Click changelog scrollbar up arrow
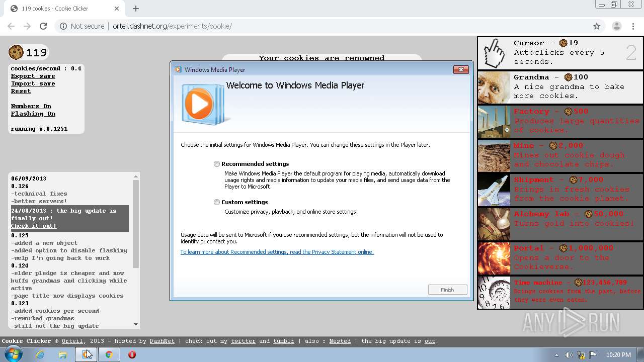644x362 pixels. pos(136,176)
